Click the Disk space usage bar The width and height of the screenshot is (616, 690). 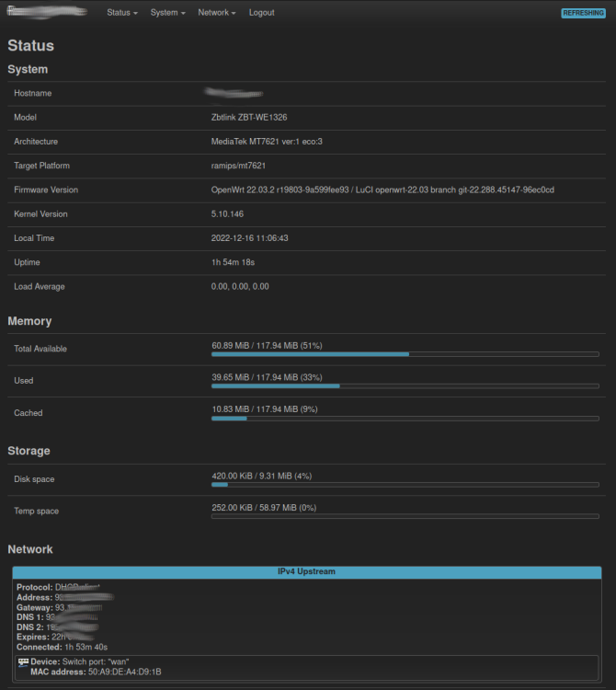coord(405,484)
